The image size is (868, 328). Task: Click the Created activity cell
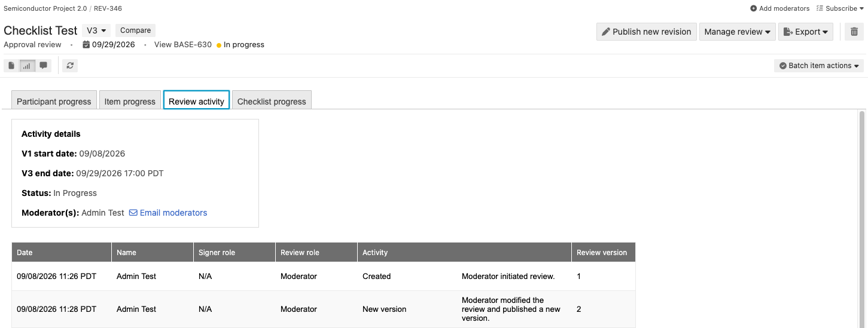(376, 276)
